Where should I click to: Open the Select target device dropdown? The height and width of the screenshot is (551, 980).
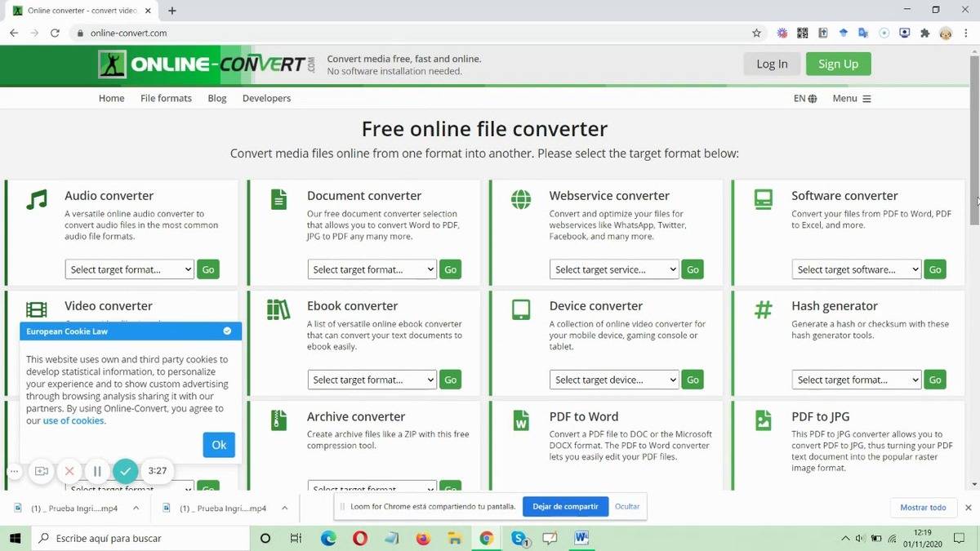[614, 380]
